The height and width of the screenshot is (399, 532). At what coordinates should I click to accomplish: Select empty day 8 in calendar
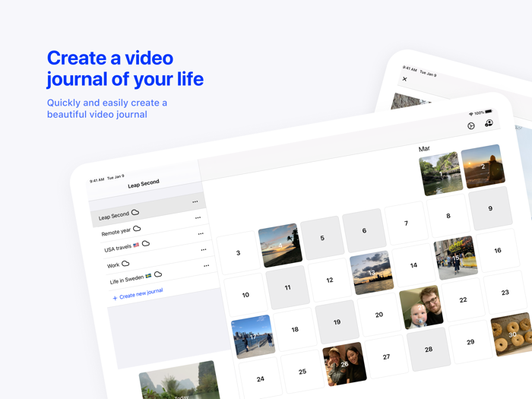(448, 215)
